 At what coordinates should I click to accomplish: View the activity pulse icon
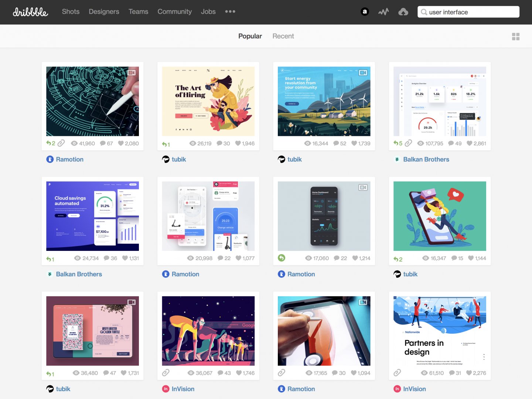pyautogui.click(x=383, y=12)
